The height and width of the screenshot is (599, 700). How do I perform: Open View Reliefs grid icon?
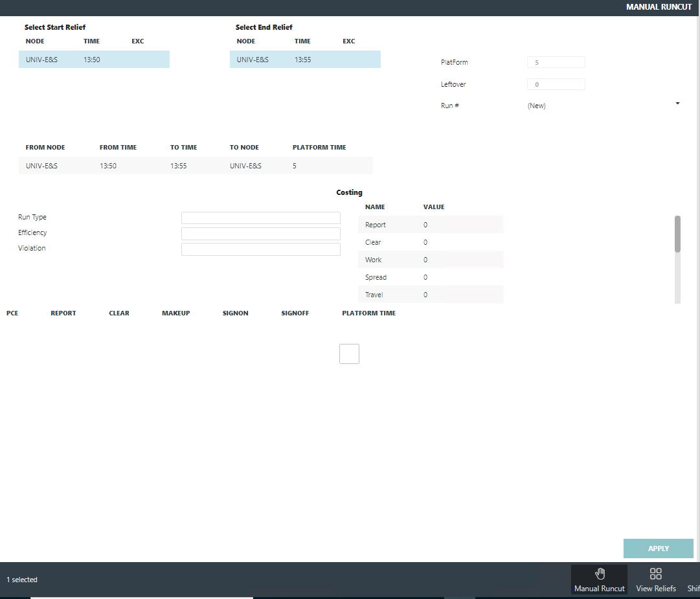[655, 574]
